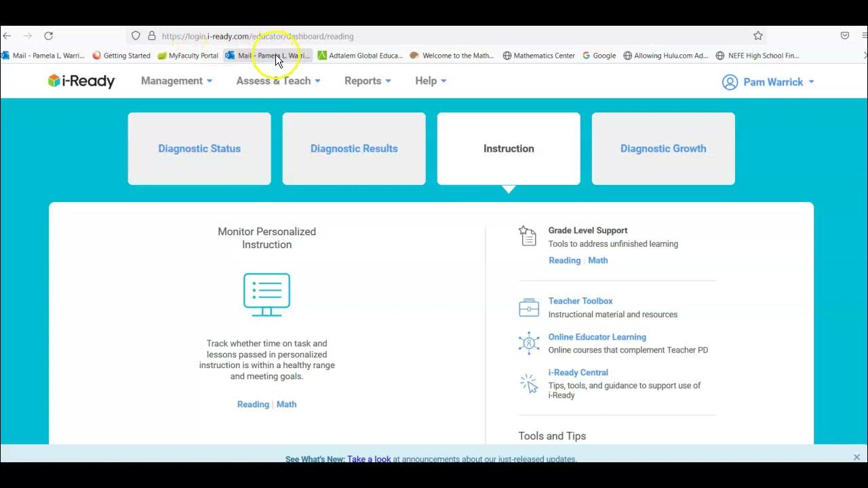Image resolution: width=868 pixels, height=488 pixels.
Task: Show more bookmarks with the chevron
Action: point(865,56)
